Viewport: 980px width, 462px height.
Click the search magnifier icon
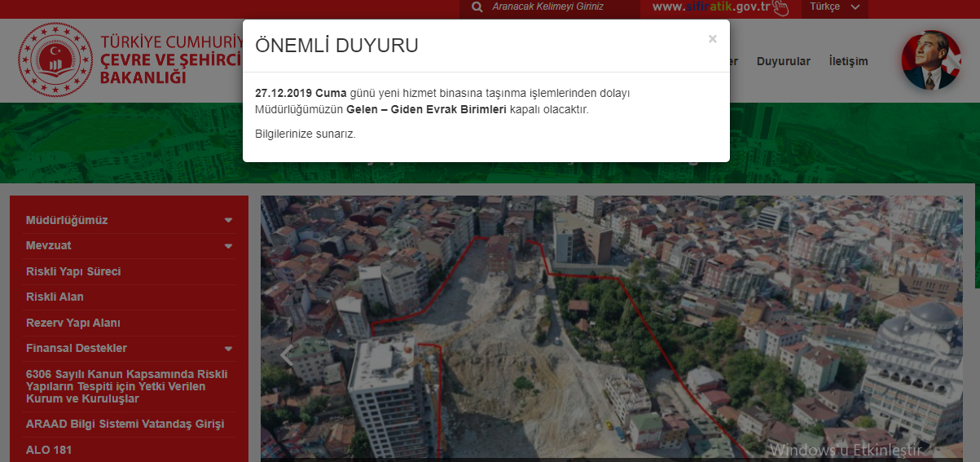[477, 7]
